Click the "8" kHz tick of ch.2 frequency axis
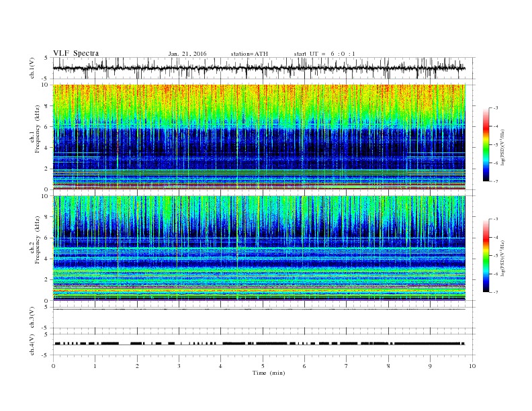 pyautogui.click(x=47, y=217)
